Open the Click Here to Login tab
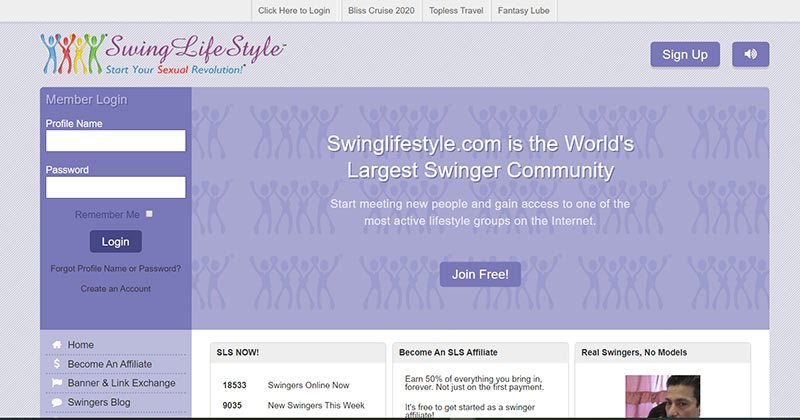 294,11
